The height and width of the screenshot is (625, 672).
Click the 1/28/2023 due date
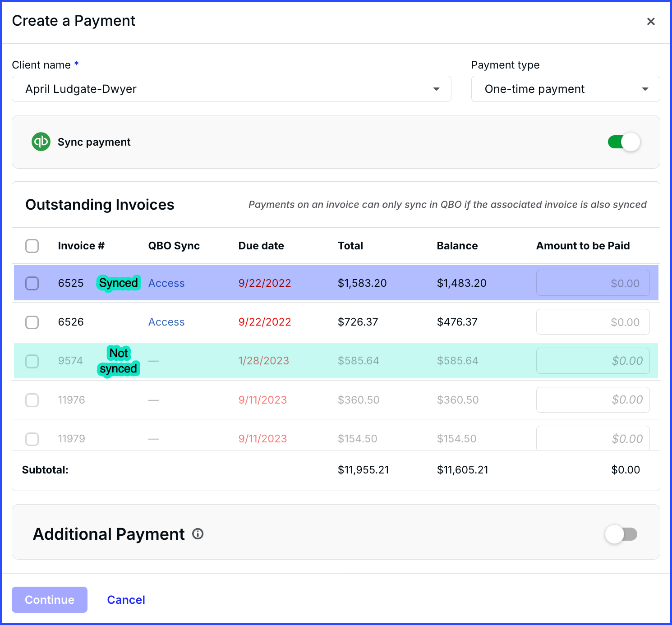pyautogui.click(x=264, y=361)
